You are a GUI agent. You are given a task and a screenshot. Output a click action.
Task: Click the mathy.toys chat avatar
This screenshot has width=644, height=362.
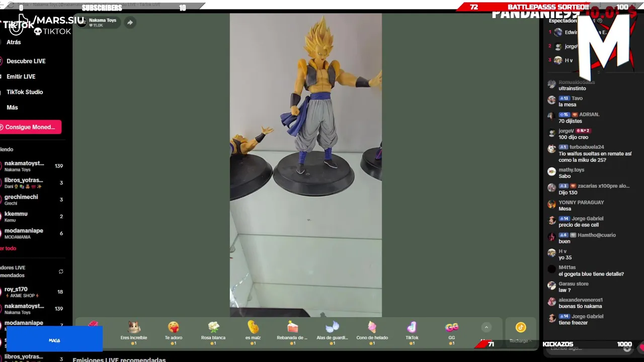(551, 171)
